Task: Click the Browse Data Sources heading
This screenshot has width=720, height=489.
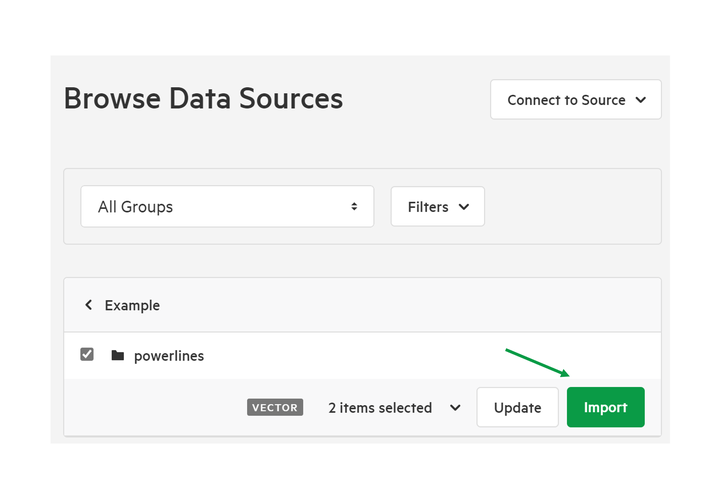Action: [203, 98]
